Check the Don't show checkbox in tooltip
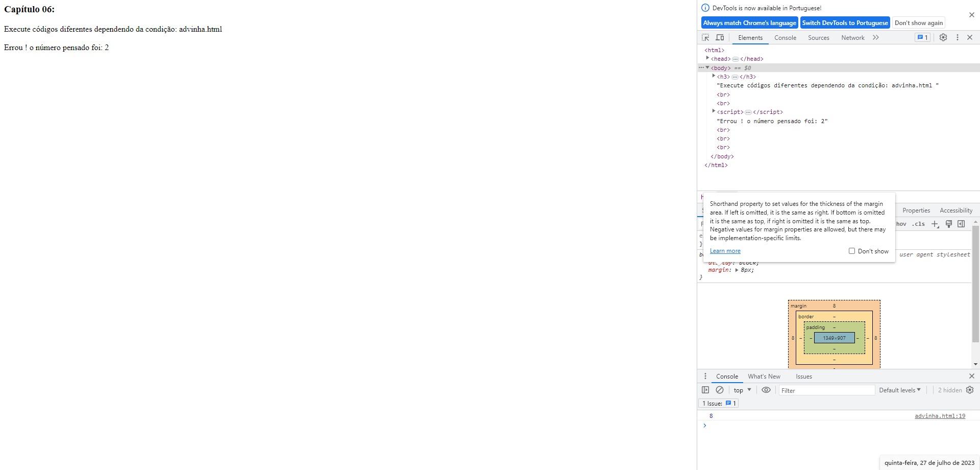 [852, 251]
